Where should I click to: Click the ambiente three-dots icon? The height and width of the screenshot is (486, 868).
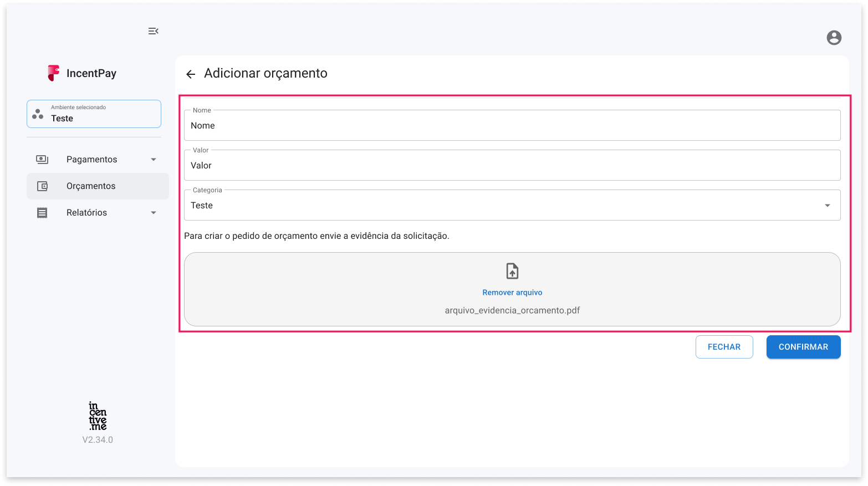(x=38, y=114)
